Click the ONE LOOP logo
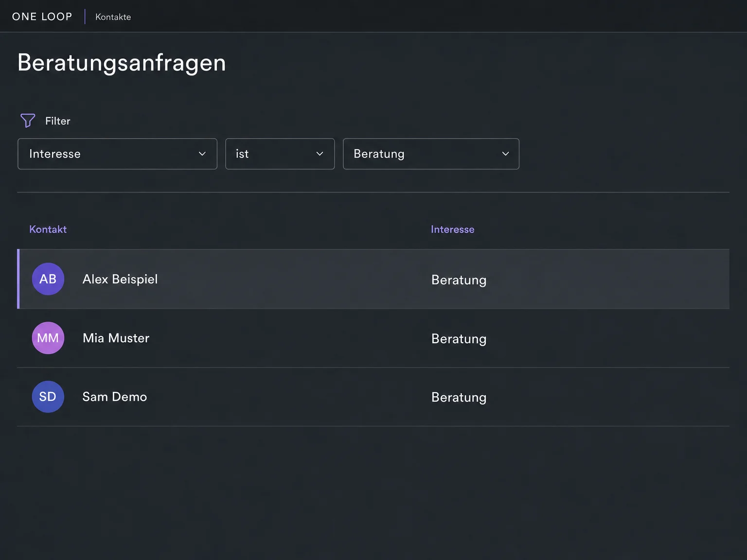747x560 pixels. tap(42, 17)
